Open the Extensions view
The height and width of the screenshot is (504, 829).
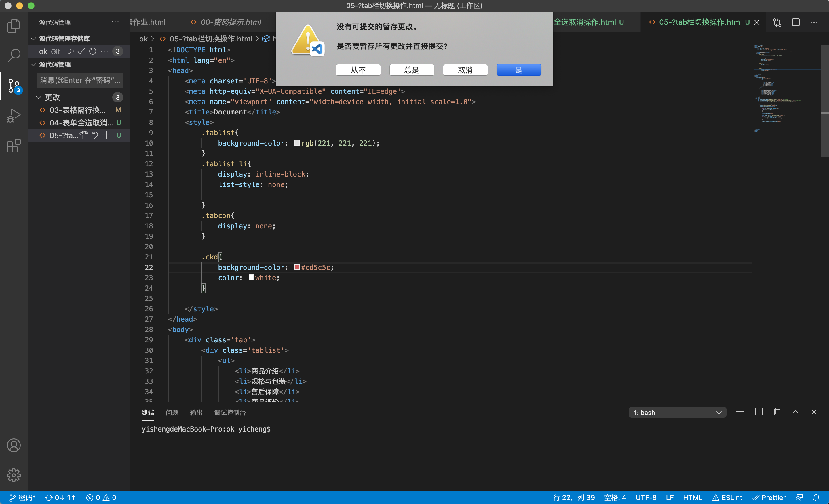point(14,146)
